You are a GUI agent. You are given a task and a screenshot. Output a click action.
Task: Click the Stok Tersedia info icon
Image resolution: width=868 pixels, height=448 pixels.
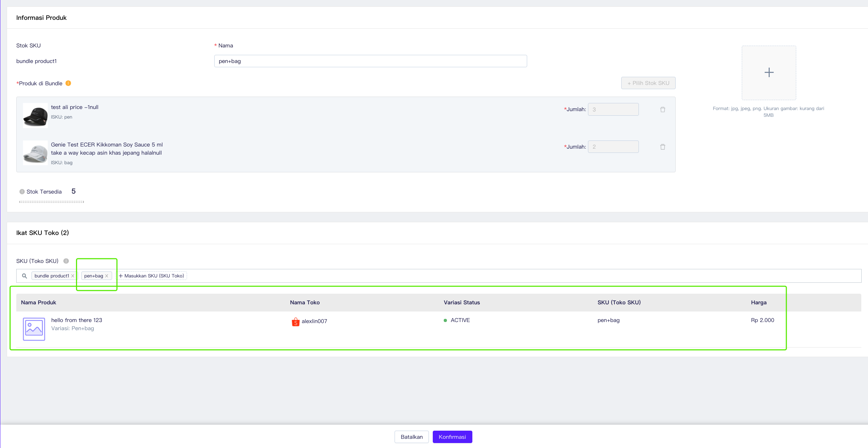pos(22,192)
